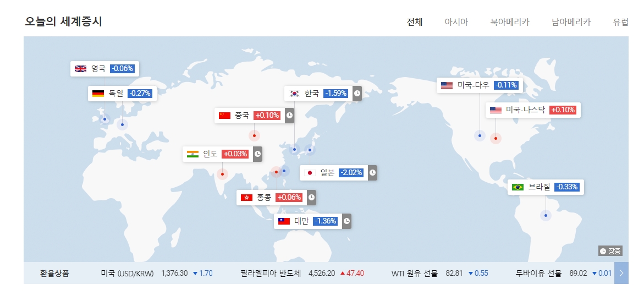Click the China flag icon
This screenshot has height=300, width=644.
225,116
